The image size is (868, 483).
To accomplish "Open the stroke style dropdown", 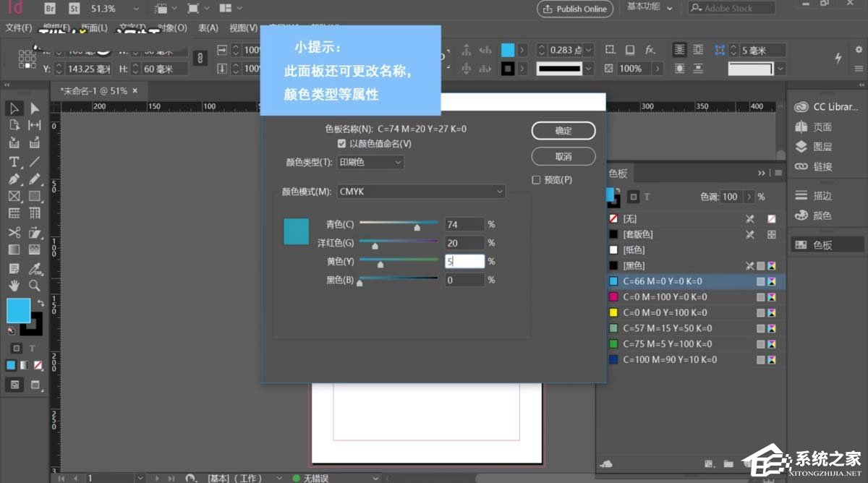I will [x=589, y=69].
